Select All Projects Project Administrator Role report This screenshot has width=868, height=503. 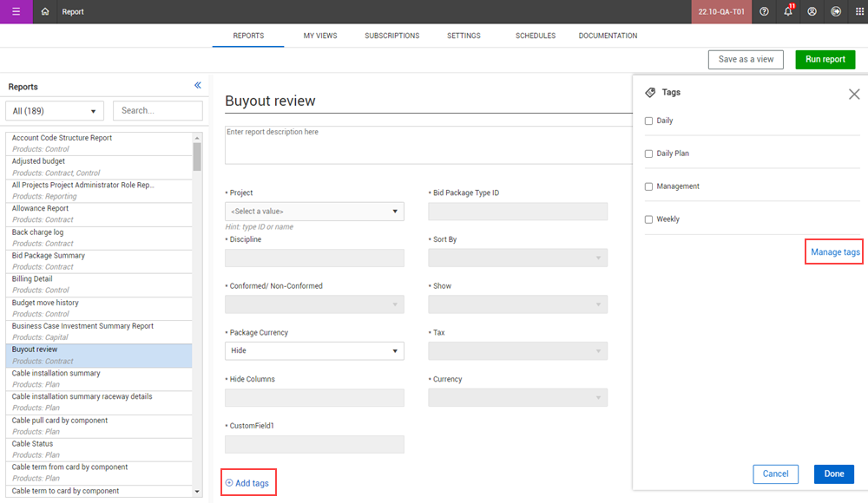click(x=99, y=190)
